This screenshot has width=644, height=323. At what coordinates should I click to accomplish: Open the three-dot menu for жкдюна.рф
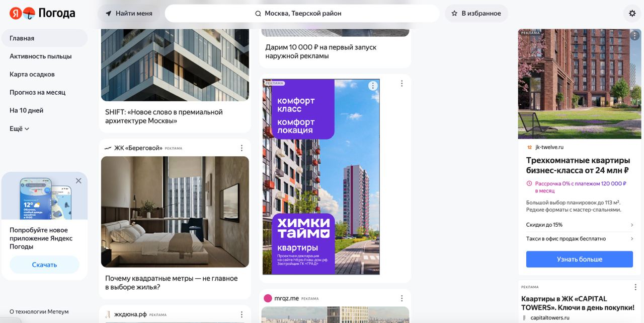242,314
